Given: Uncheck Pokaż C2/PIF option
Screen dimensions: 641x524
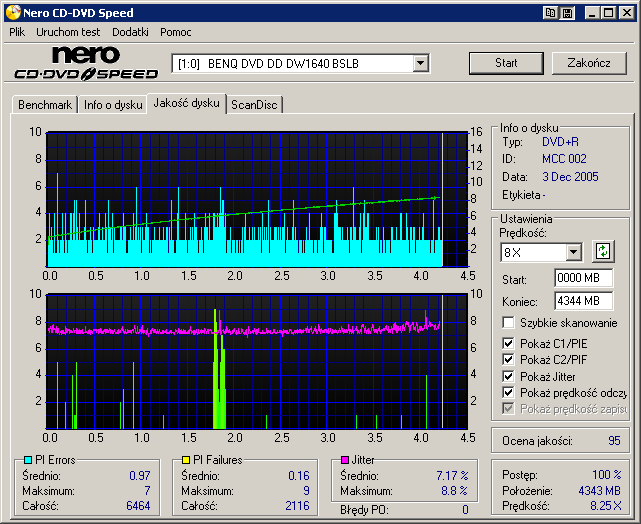Looking at the screenshot, I should tap(508, 359).
